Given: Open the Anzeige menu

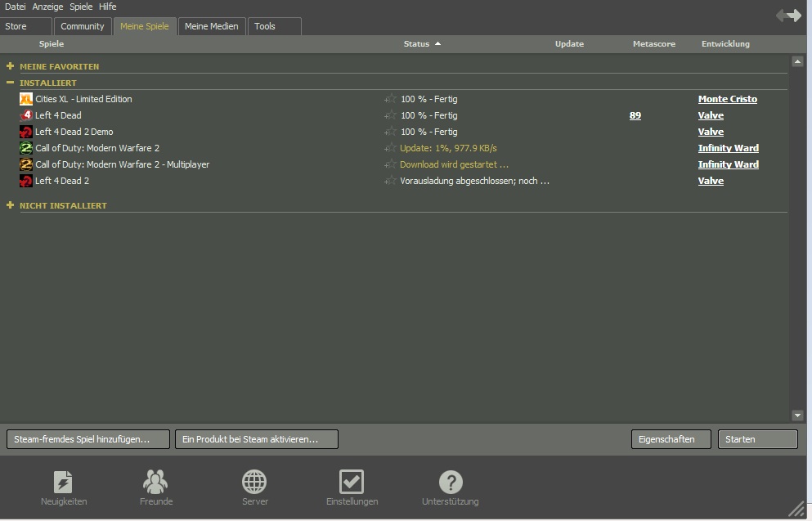Looking at the screenshot, I should tap(47, 7).
